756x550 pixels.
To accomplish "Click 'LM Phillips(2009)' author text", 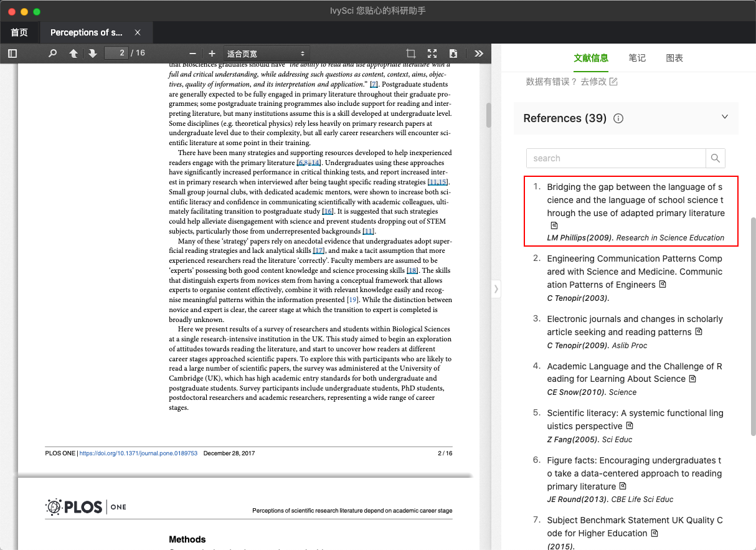I will pos(580,237).
